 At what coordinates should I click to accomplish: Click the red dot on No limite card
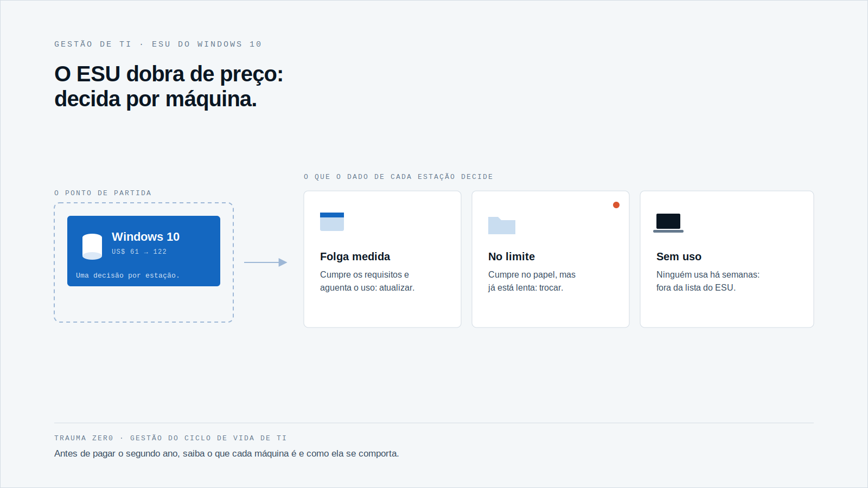(x=616, y=205)
